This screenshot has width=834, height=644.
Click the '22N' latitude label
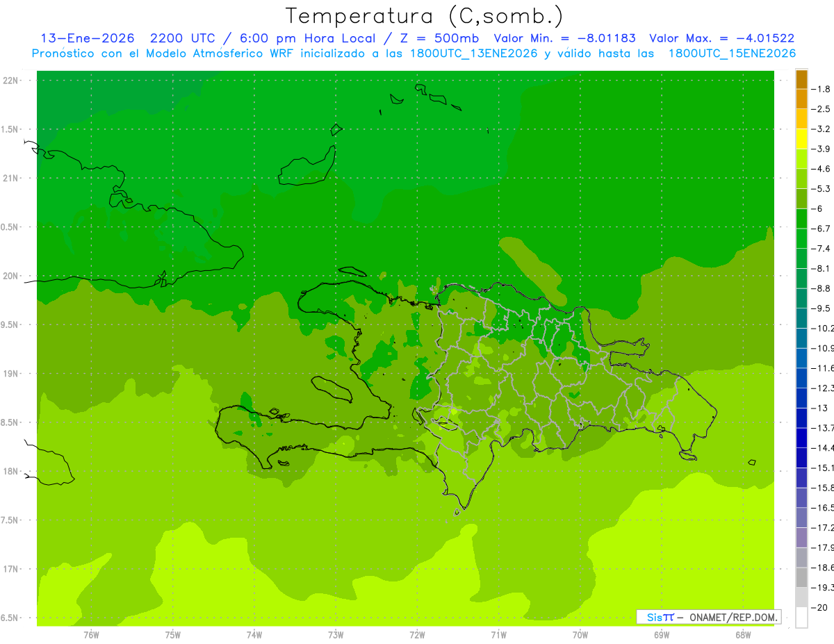(12, 81)
